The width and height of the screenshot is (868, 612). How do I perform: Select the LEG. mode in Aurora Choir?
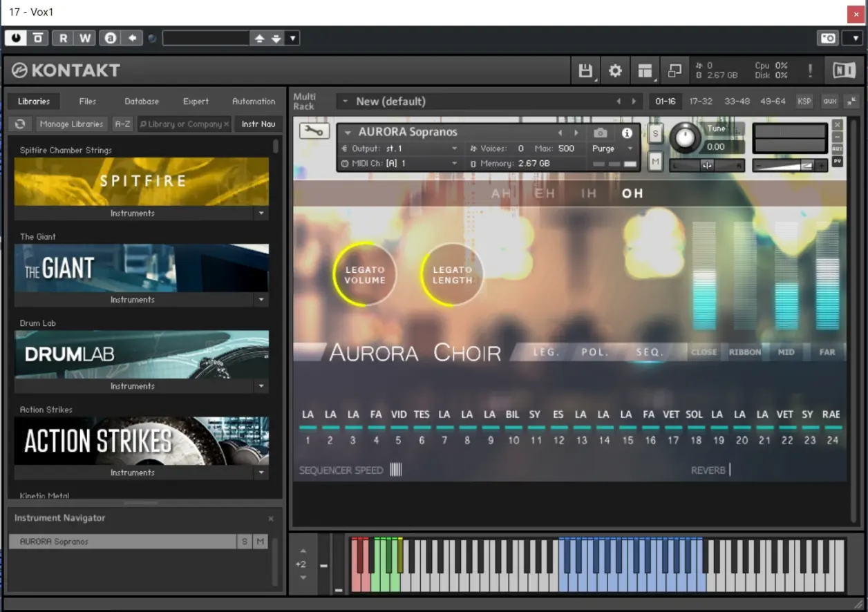[x=546, y=352]
